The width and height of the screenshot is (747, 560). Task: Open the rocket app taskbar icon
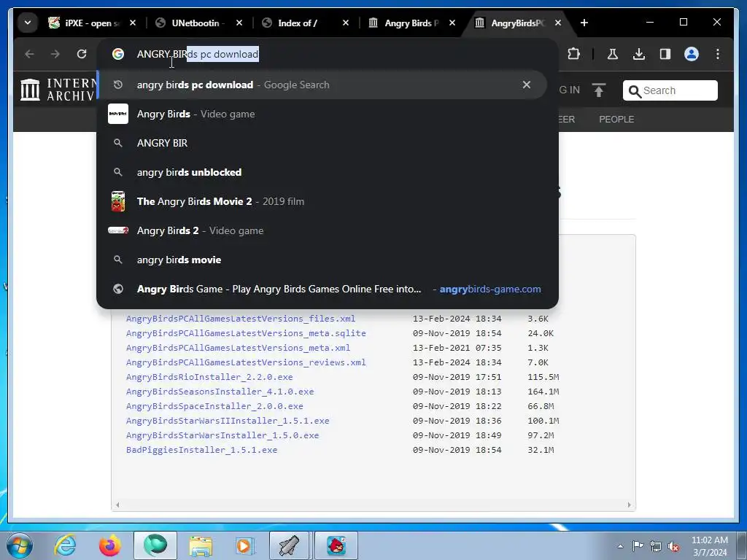click(x=289, y=545)
